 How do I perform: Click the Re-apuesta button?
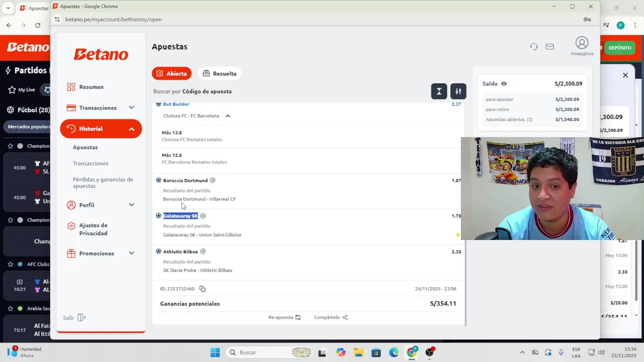point(284,317)
